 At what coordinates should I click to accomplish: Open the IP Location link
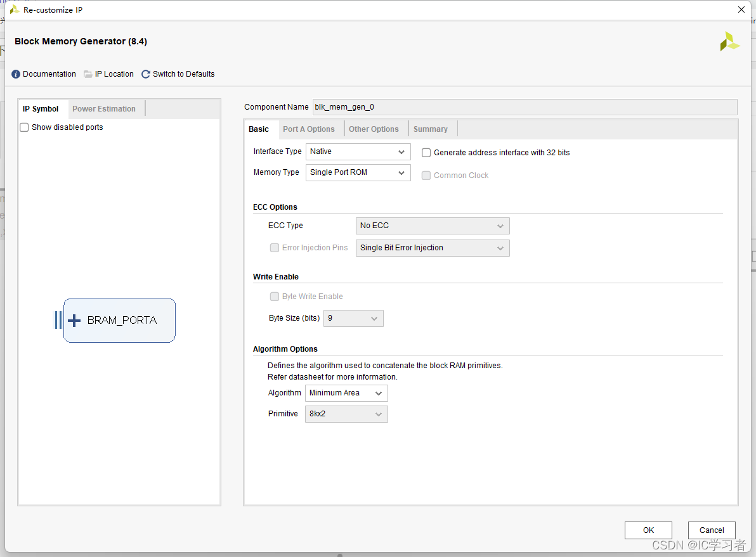[x=114, y=74]
